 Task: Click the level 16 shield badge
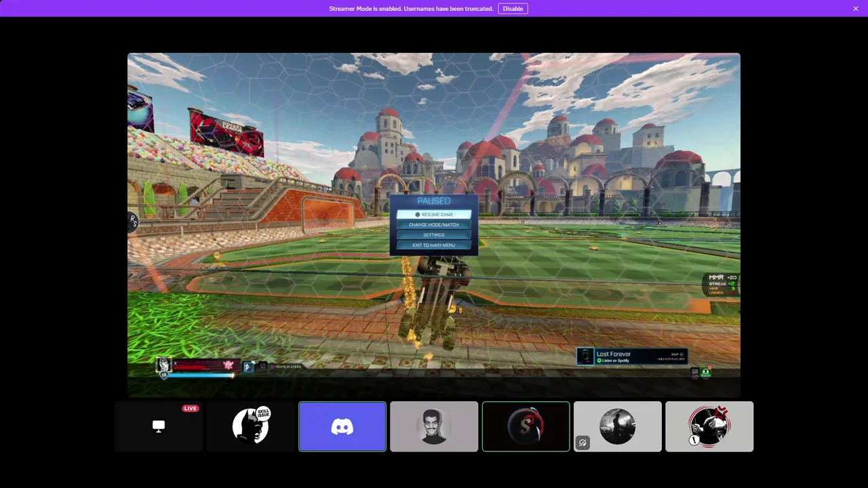pyautogui.click(x=163, y=375)
